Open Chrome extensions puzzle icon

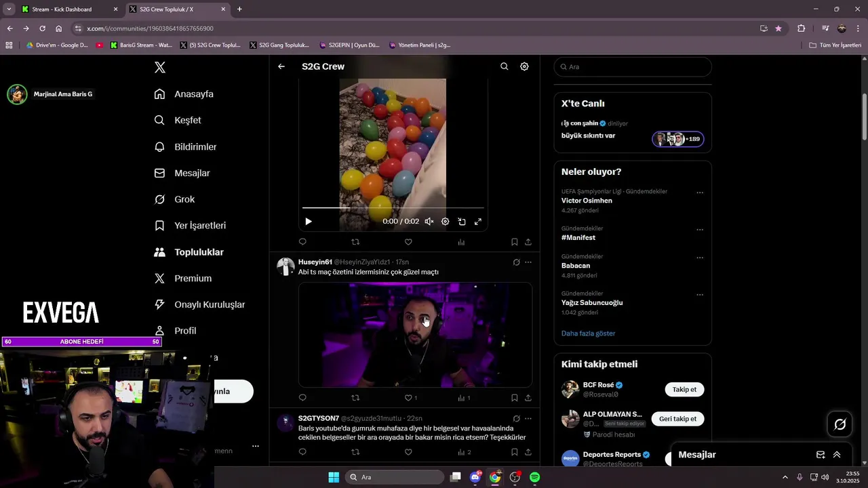802,28
